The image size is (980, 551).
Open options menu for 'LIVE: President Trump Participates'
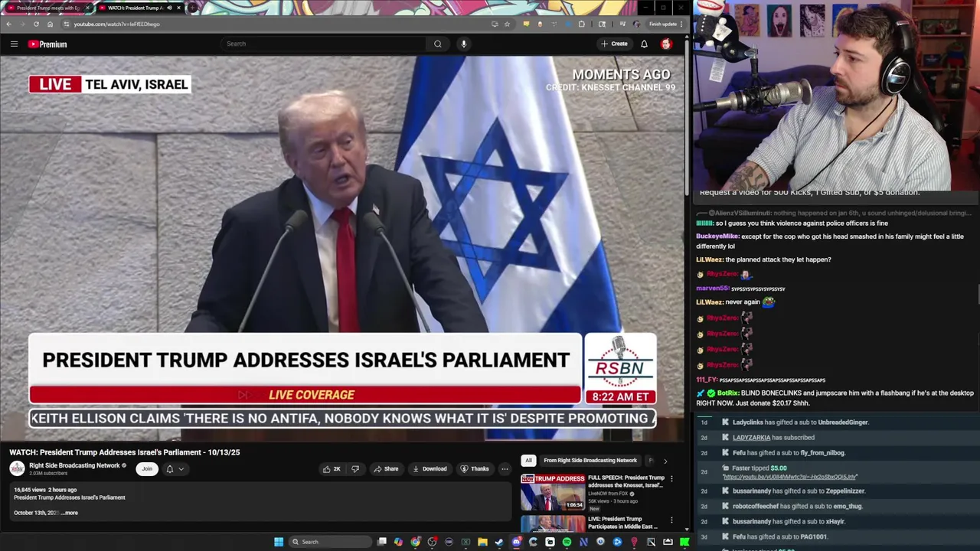tap(671, 520)
